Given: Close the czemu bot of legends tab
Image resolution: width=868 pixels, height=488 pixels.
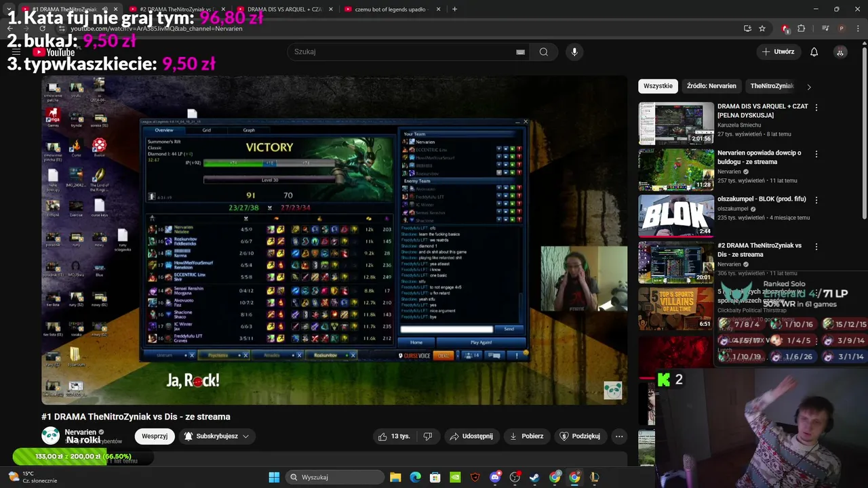Looking at the screenshot, I should (438, 9).
